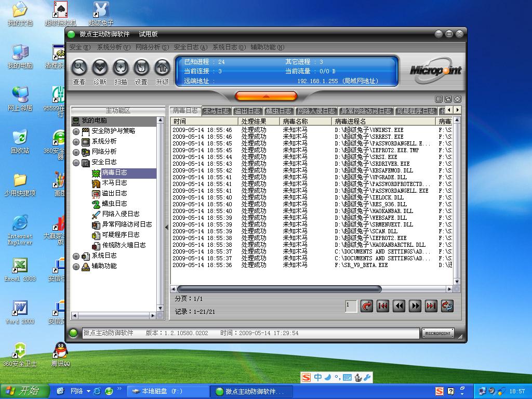The image size is (532, 399).
Task: Switch to the 木马日志 tab
Action: click(x=217, y=111)
